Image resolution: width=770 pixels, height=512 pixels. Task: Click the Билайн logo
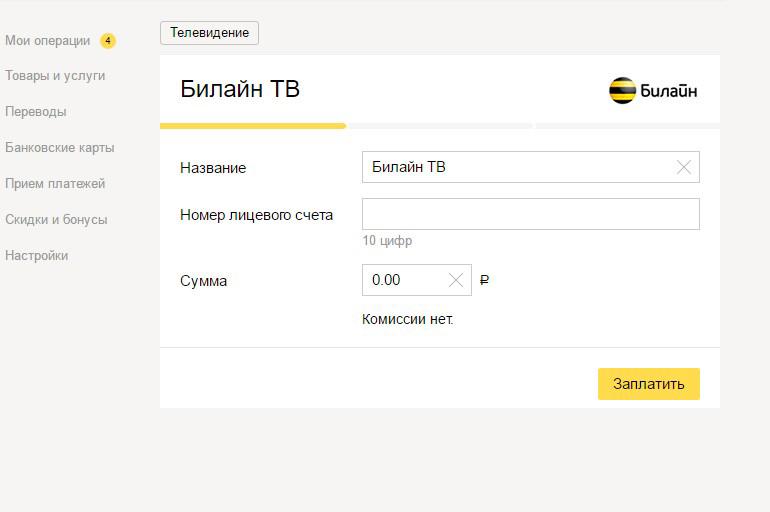point(653,90)
